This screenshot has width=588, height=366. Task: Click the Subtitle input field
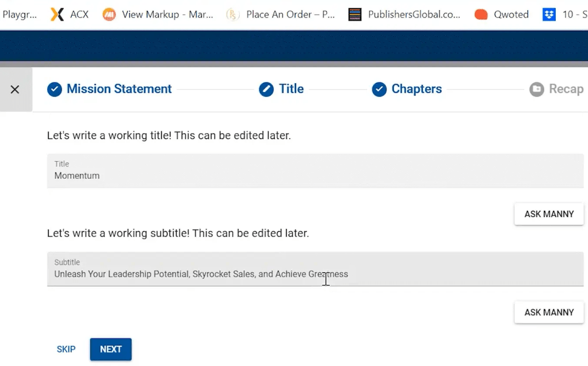pos(315,269)
